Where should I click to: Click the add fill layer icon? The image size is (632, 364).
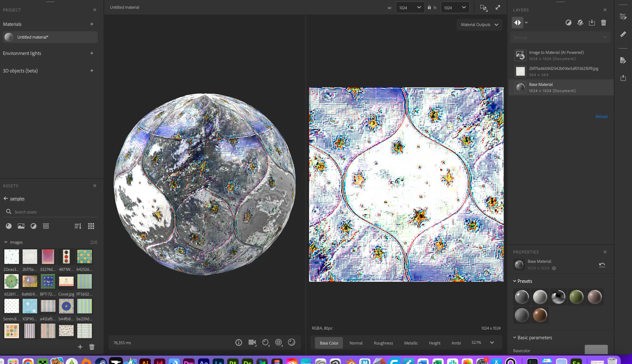point(580,23)
